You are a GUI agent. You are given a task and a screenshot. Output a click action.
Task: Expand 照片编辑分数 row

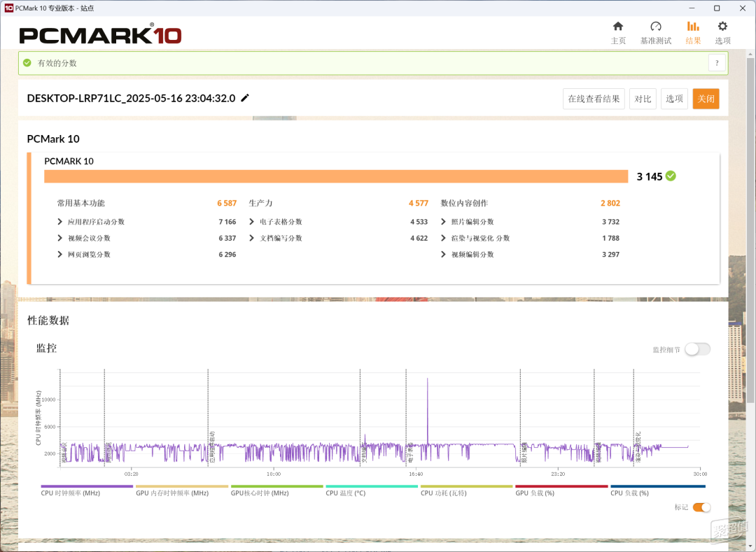[444, 222]
